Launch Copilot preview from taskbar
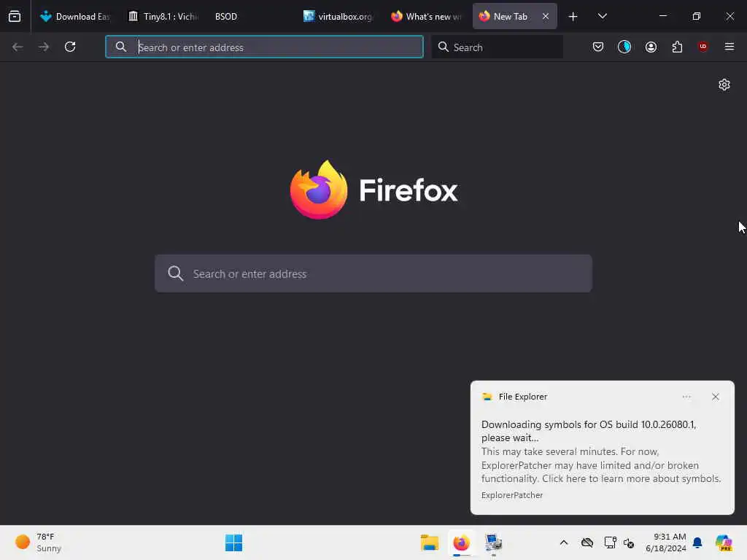Image resolution: width=747 pixels, height=560 pixels. coord(724,542)
